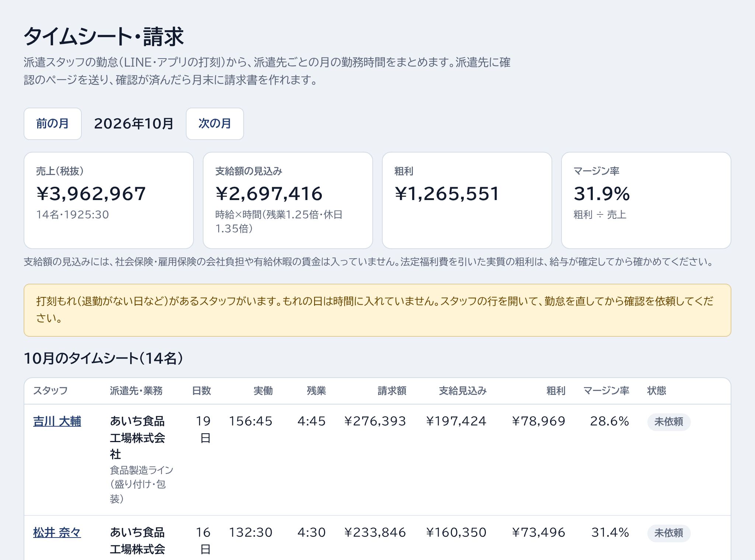Click the 請求額 column header
755x560 pixels.
392,391
